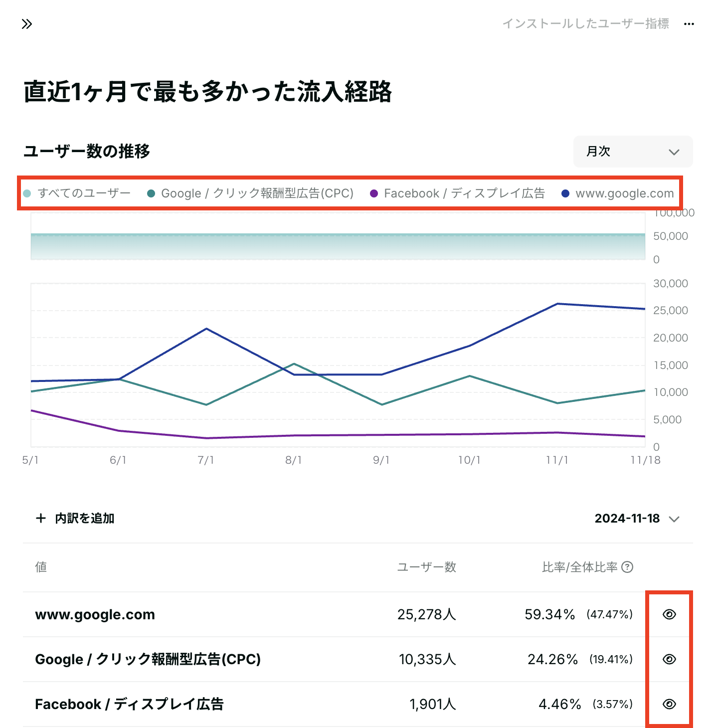Click the すべてのユーザー light teal legend dot
Image resolution: width=714 pixels, height=728 pixels.
27,193
